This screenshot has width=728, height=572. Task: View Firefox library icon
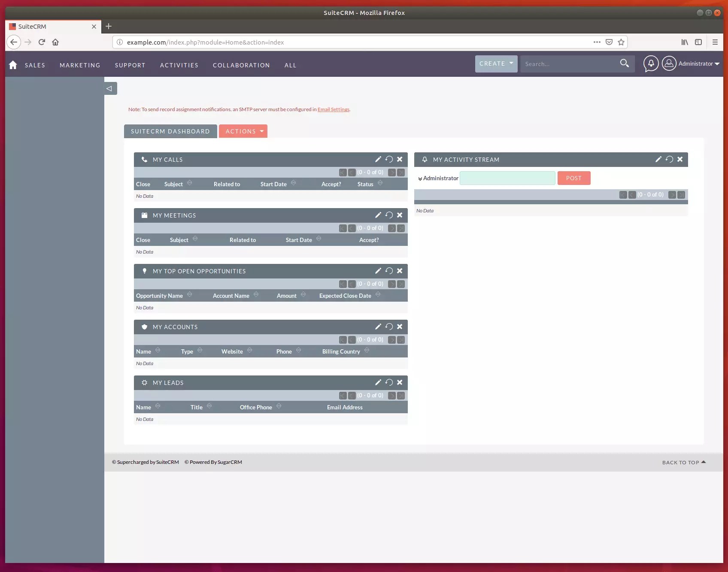tap(685, 42)
